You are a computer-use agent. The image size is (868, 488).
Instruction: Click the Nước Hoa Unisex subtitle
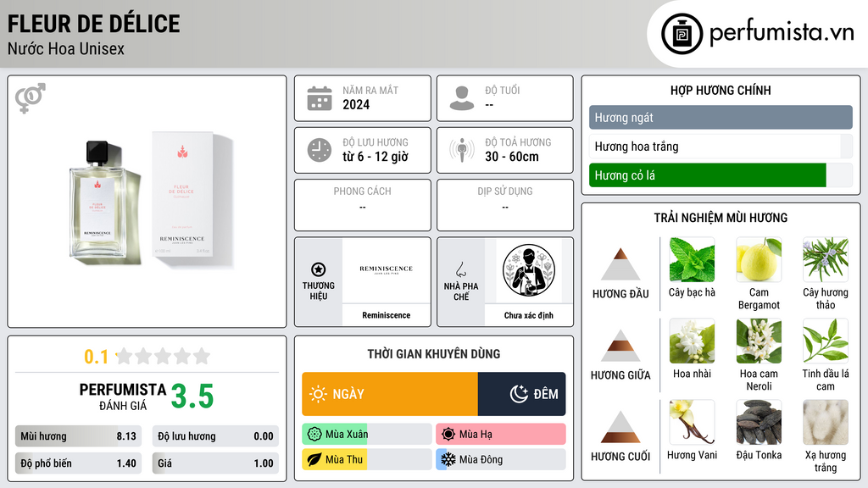[66, 48]
